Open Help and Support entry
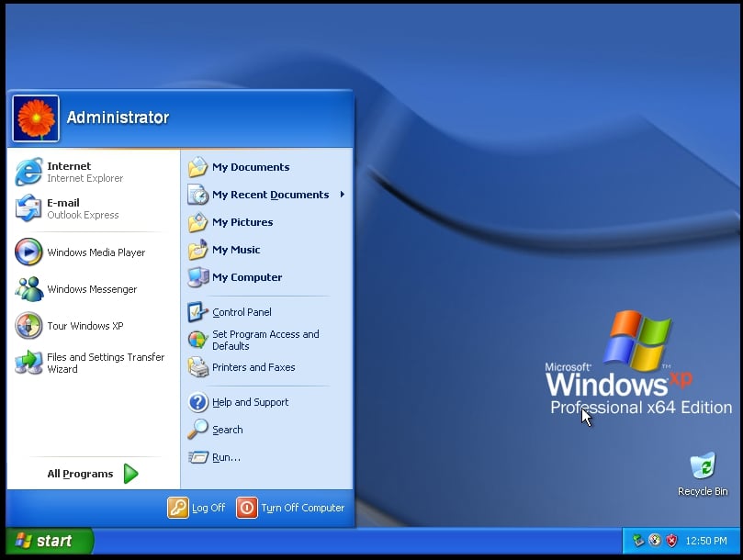 [x=250, y=402]
